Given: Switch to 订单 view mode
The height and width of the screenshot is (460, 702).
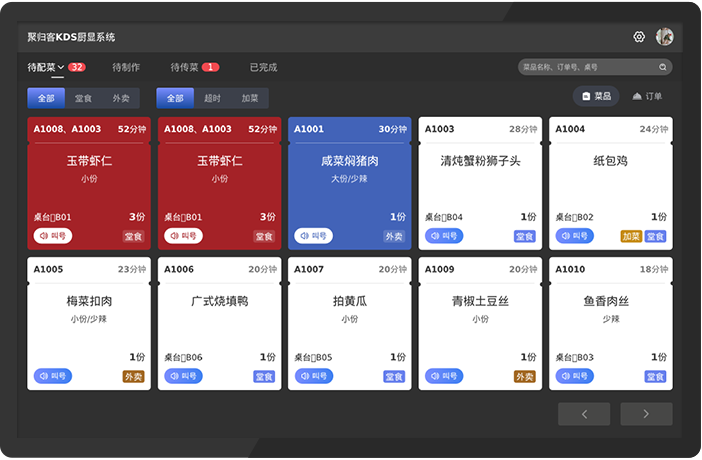Looking at the screenshot, I should tap(647, 96).
